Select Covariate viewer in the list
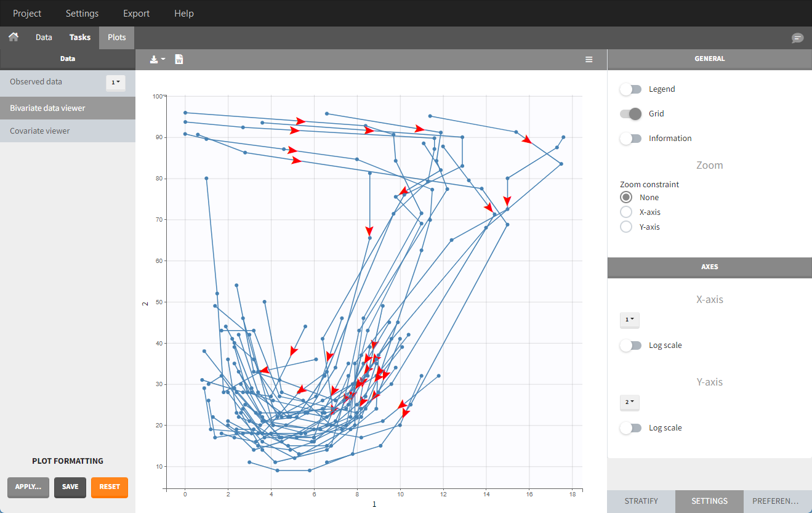This screenshot has height=513, width=812. coord(40,131)
